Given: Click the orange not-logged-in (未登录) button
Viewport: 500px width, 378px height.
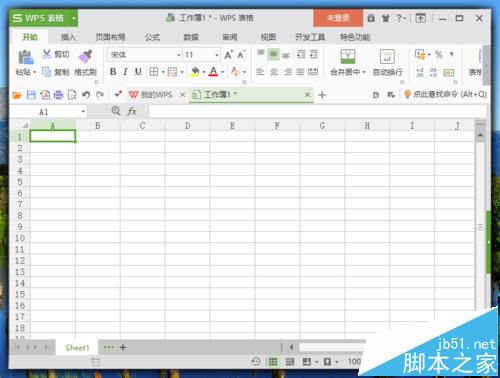Looking at the screenshot, I should (x=338, y=18).
